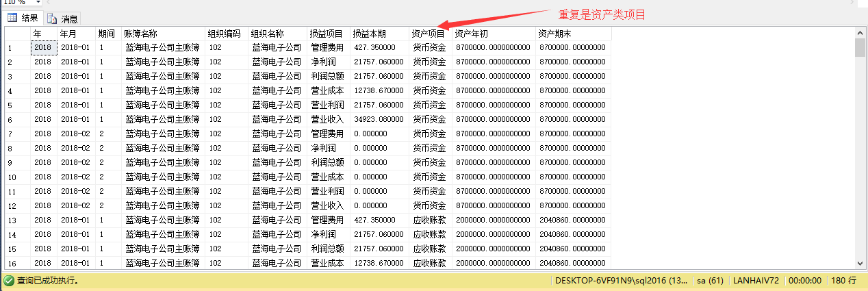Select the 资产年初 column header
868x291 pixels.
494,33
